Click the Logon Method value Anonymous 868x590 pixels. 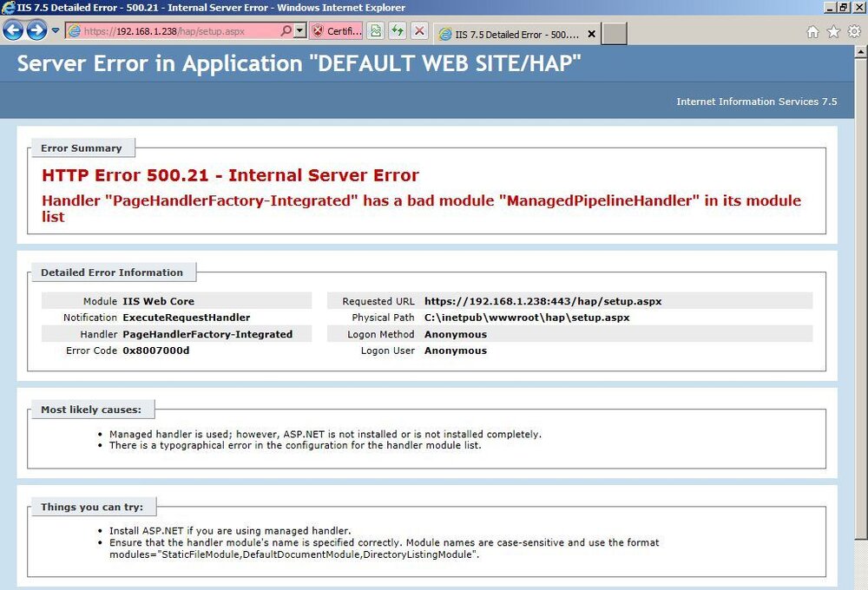[x=456, y=334]
